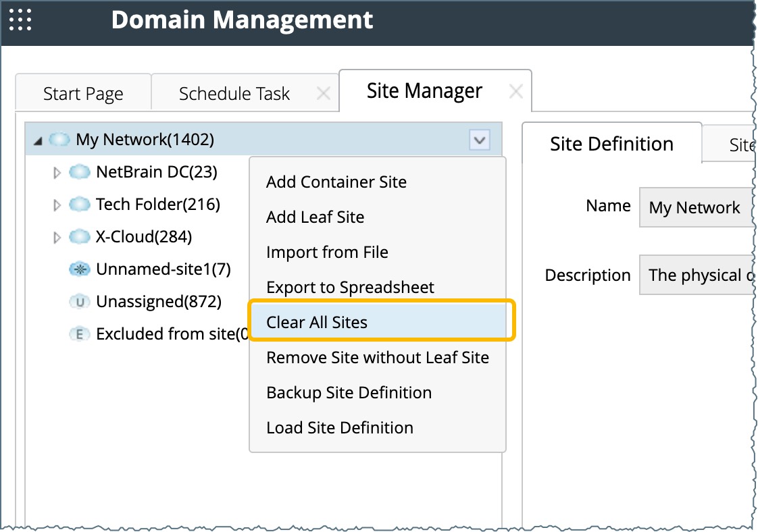The width and height of the screenshot is (758, 532).
Task: Click the My Network cloud icon
Action: point(59,140)
